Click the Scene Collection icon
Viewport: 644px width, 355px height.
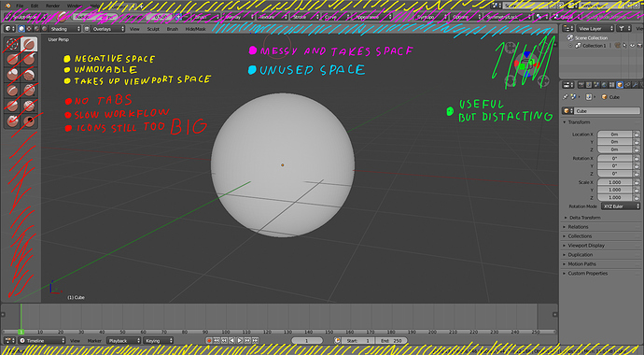tap(570, 37)
